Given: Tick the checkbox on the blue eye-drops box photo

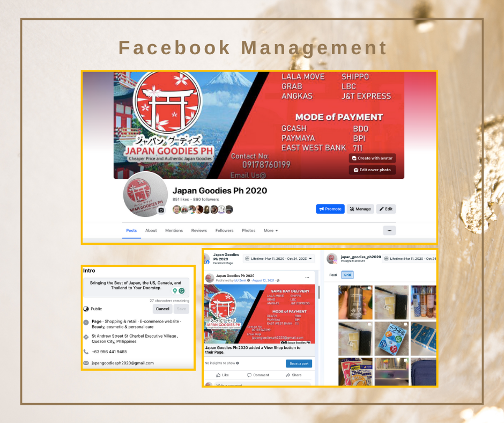Looking at the screenshot, I should tap(406, 324).
